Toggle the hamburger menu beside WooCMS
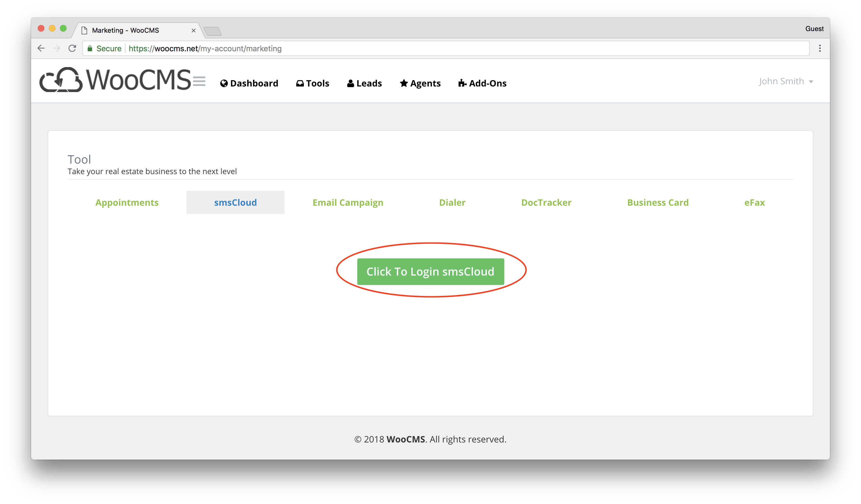This screenshot has height=504, width=861. coord(199,81)
